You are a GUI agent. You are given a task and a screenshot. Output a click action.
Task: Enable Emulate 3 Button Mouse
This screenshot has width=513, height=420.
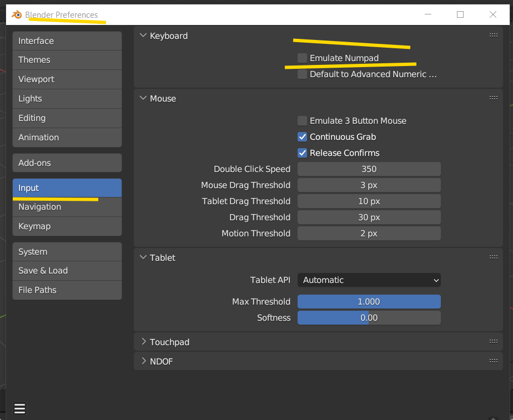303,121
